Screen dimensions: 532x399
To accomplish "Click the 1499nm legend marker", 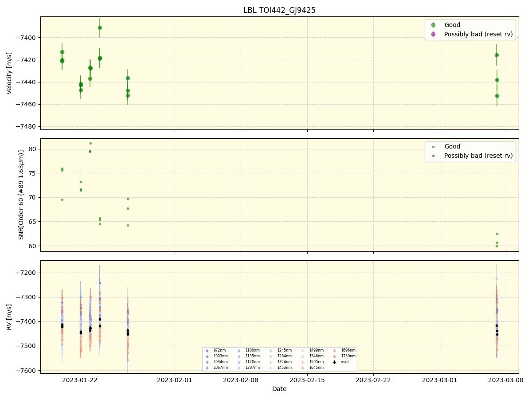I will 302,351.
